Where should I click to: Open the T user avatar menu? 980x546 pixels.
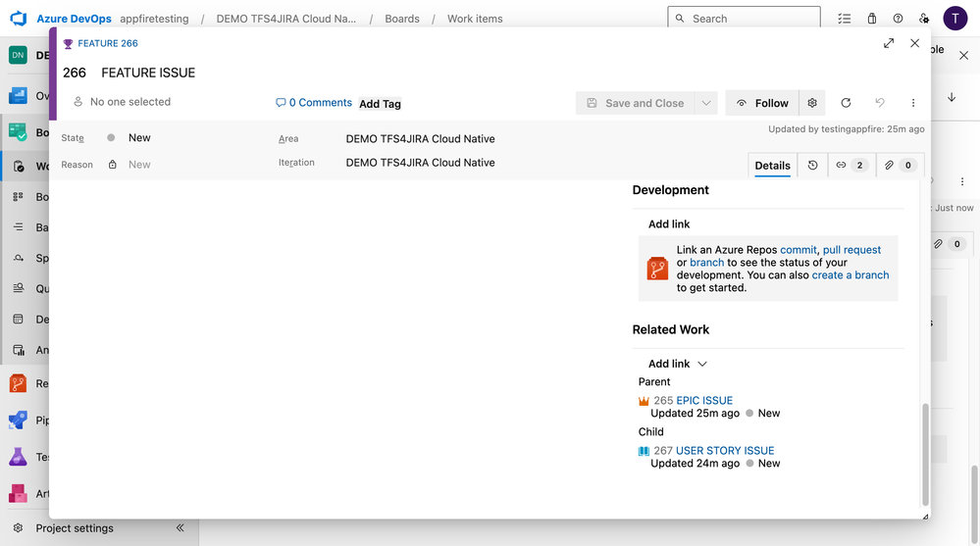[x=955, y=19]
